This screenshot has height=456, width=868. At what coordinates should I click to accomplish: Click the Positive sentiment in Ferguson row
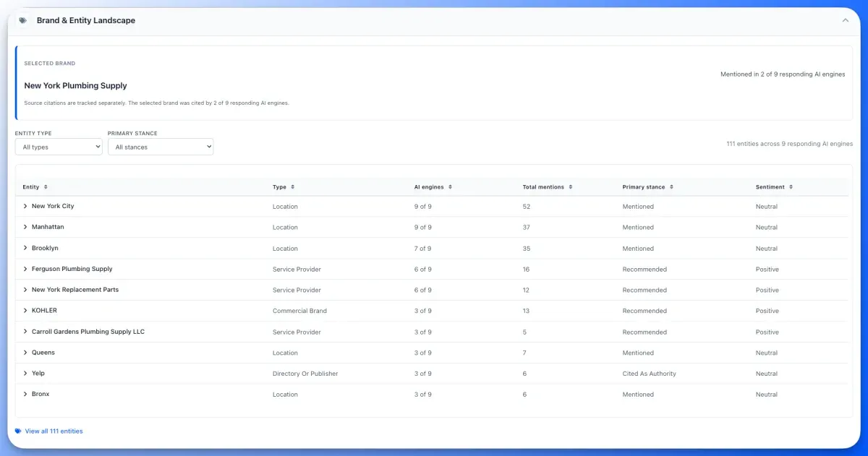pyautogui.click(x=767, y=270)
